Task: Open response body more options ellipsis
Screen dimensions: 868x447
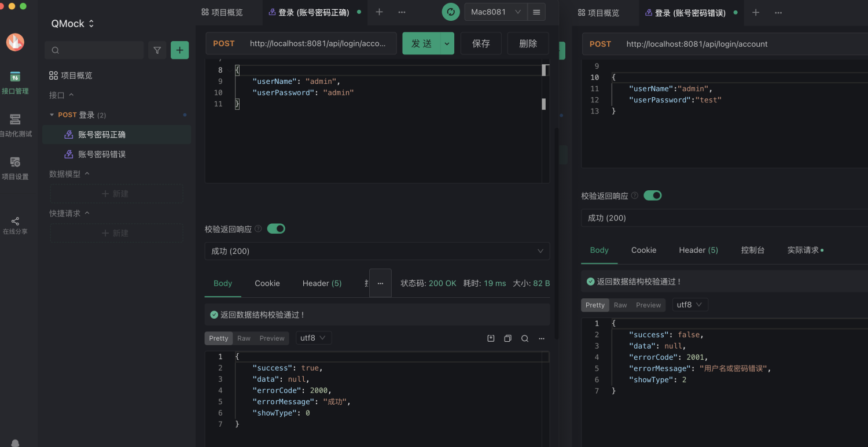Action: pyautogui.click(x=542, y=338)
